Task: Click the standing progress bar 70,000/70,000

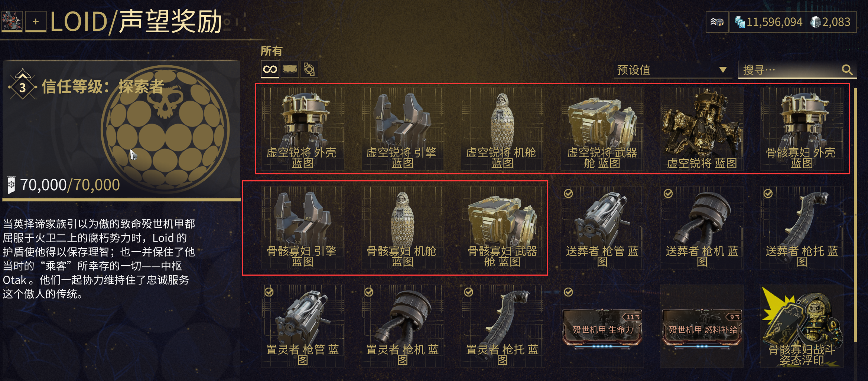Action: pyautogui.click(x=121, y=200)
